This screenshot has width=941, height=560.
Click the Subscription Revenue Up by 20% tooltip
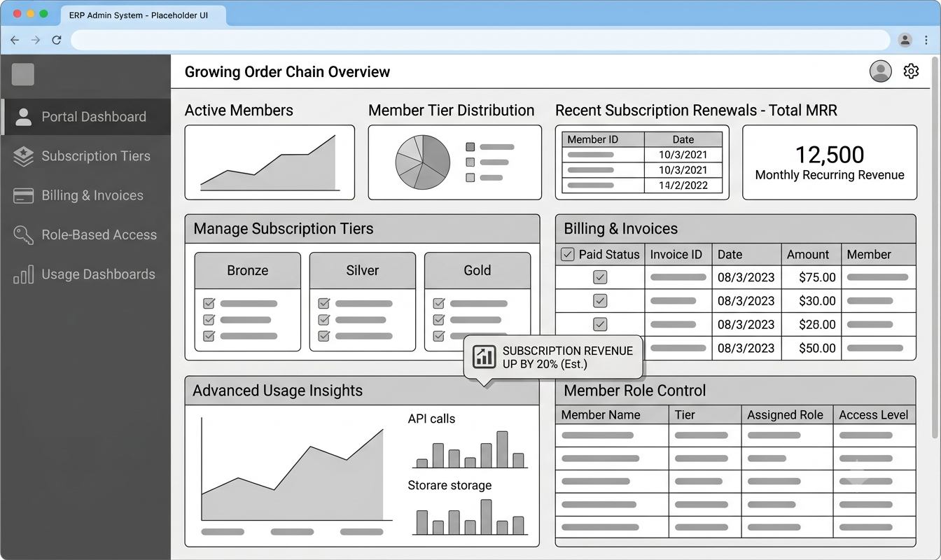pyautogui.click(x=553, y=357)
